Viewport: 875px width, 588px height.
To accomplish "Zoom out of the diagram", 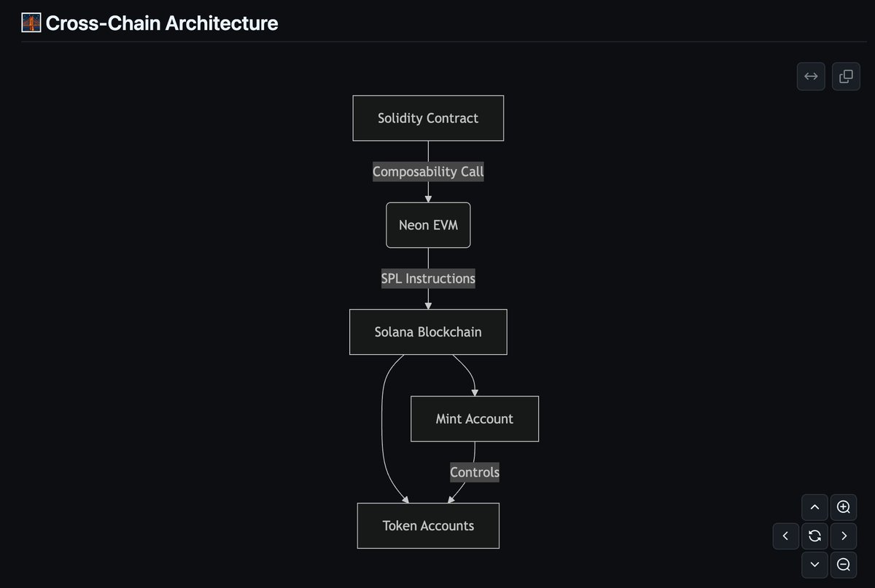I will [844, 565].
